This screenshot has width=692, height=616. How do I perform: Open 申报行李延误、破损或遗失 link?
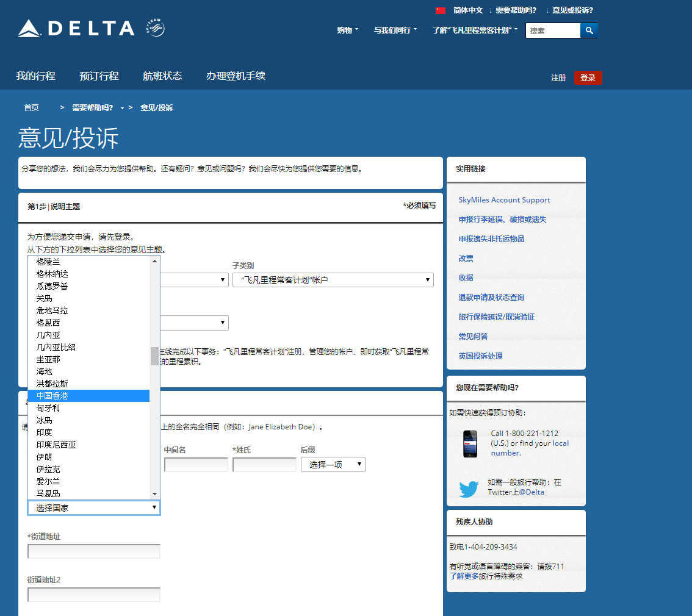click(502, 219)
